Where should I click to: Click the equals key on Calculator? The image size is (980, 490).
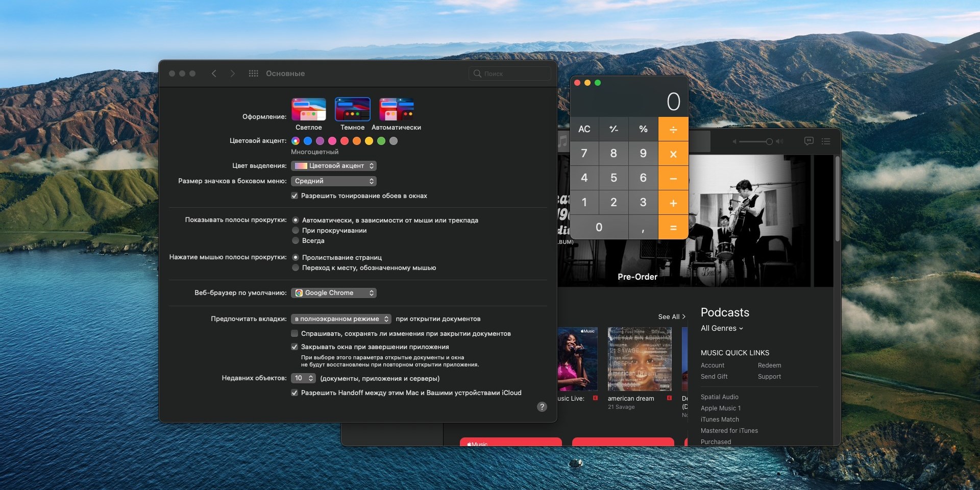(673, 227)
